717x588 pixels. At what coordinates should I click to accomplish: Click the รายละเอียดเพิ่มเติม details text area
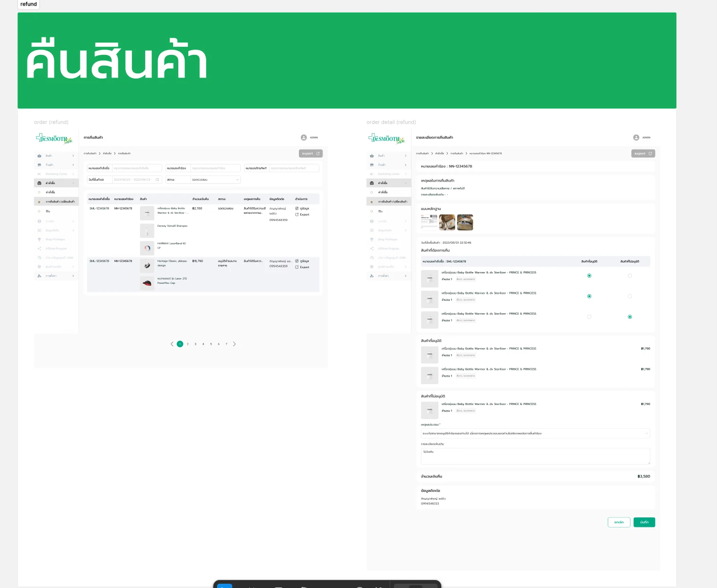click(x=535, y=456)
